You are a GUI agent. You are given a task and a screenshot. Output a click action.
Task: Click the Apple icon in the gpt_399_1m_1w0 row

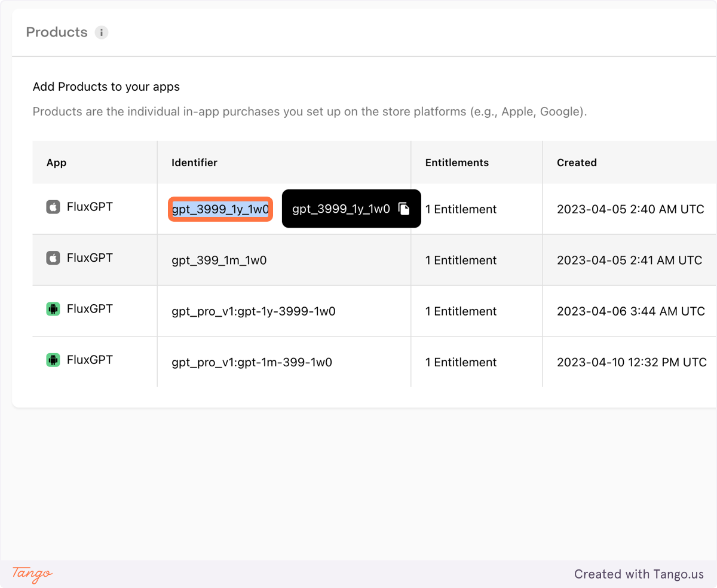(x=53, y=258)
